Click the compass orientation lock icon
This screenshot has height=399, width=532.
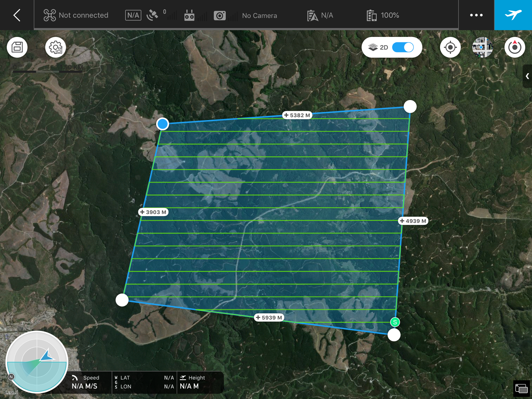[x=515, y=47]
